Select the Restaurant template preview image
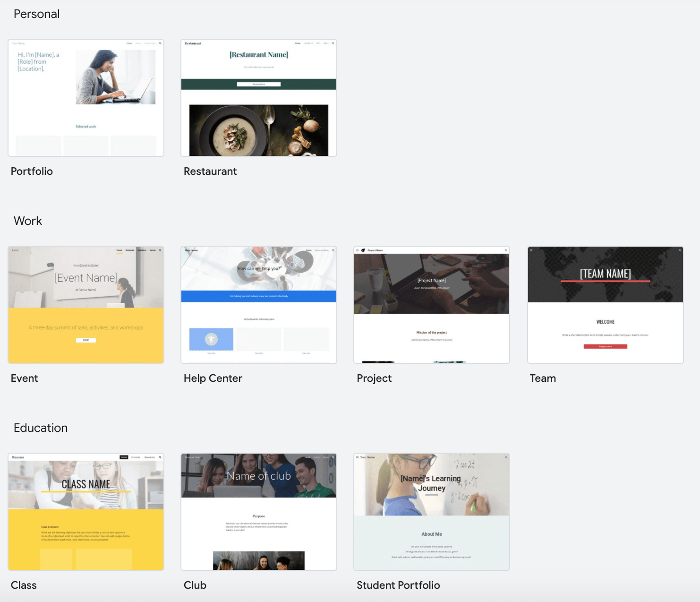 tap(259, 98)
